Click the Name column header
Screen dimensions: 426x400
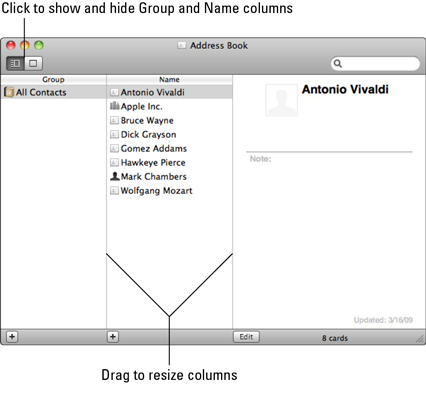pyautogui.click(x=169, y=79)
